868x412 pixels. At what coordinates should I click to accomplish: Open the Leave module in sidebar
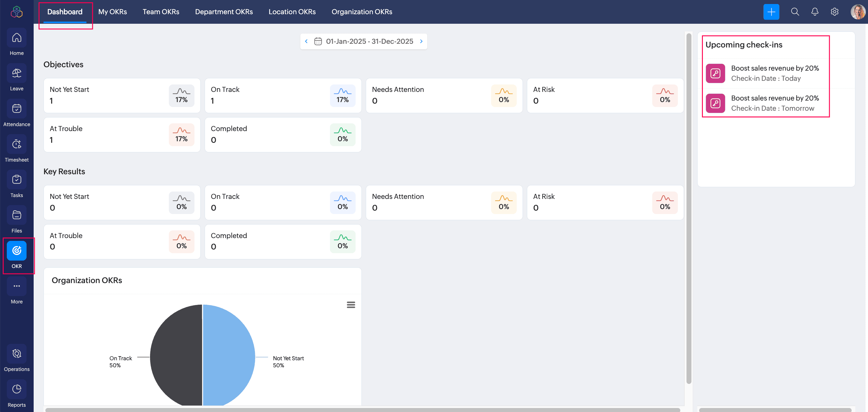[16, 73]
